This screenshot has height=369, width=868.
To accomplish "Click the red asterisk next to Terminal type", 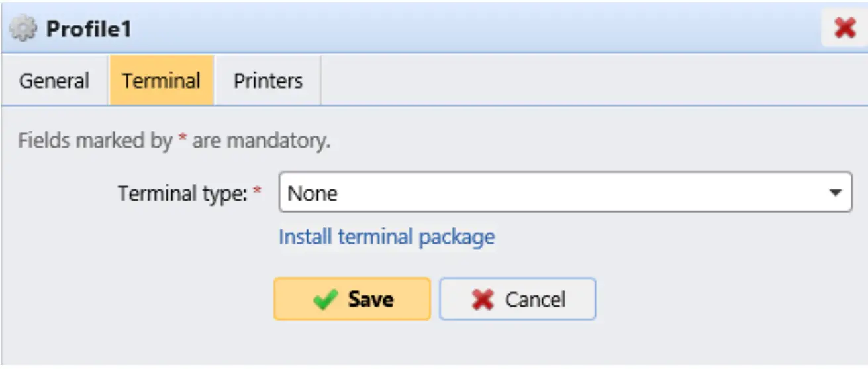I will point(258,192).
